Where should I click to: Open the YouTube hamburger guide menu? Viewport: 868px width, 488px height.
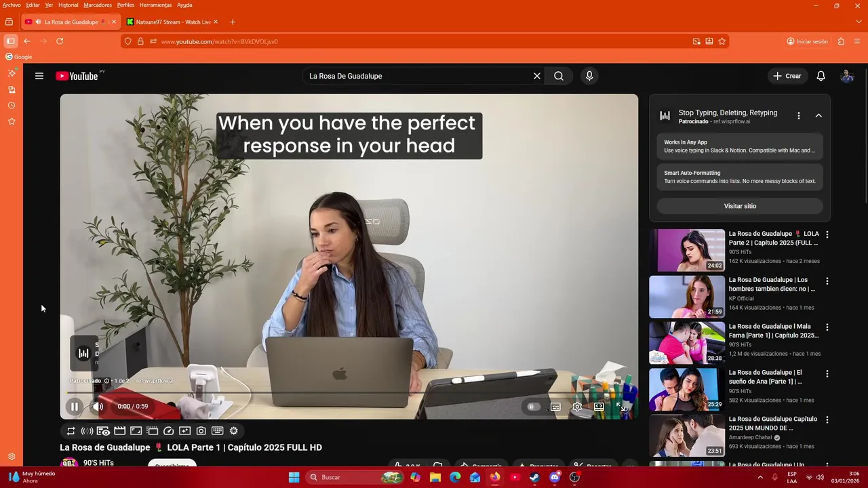click(39, 76)
